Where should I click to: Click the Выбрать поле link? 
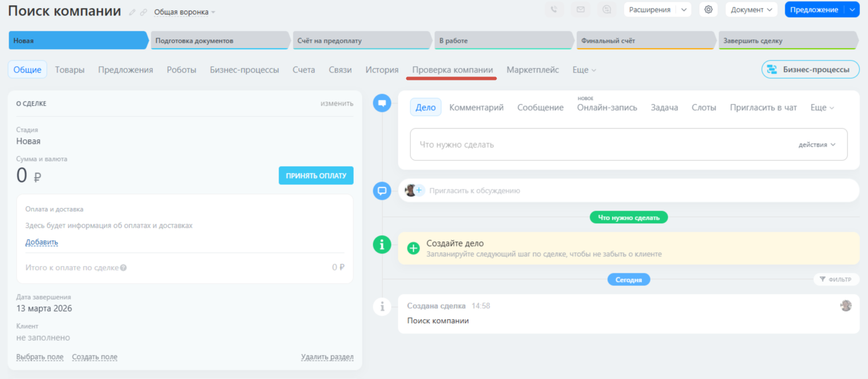point(40,357)
